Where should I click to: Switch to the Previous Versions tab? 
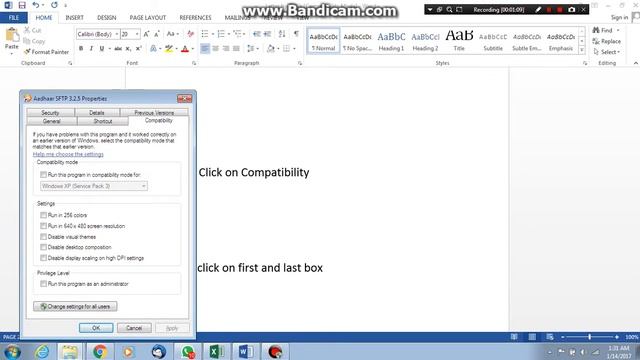point(154,113)
